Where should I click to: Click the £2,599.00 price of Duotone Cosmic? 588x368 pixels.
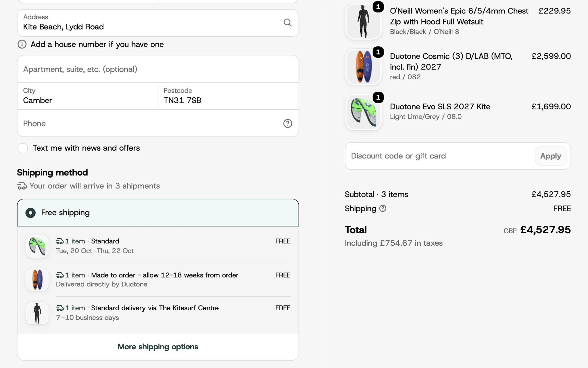[551, 56]
